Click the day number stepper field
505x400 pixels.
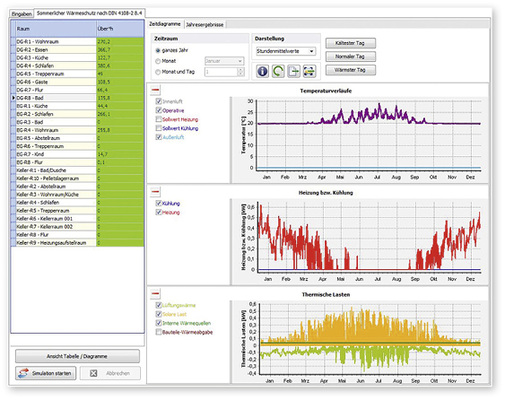pos(224,72)
